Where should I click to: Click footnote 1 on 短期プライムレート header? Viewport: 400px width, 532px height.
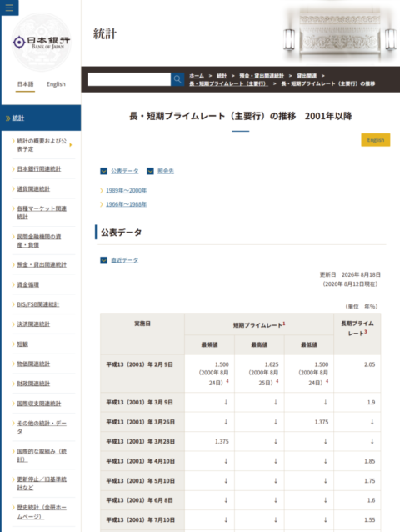click(x=283, y=324)
